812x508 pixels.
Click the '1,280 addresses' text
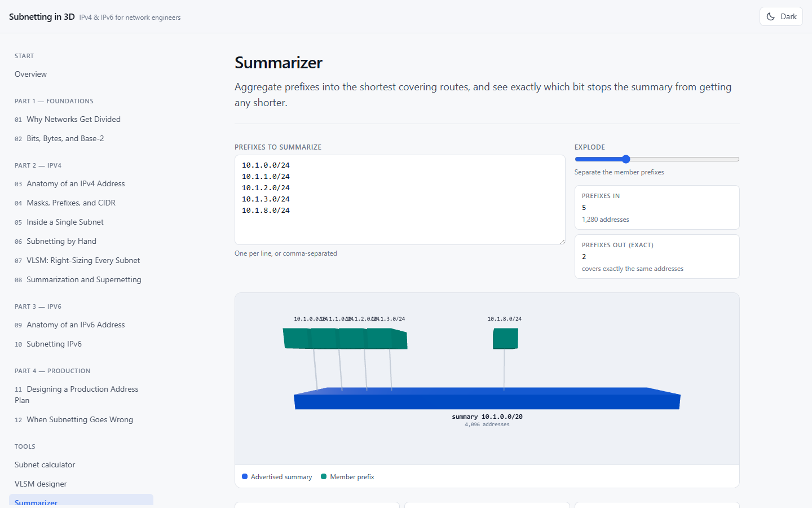click(x=606, y=220)
